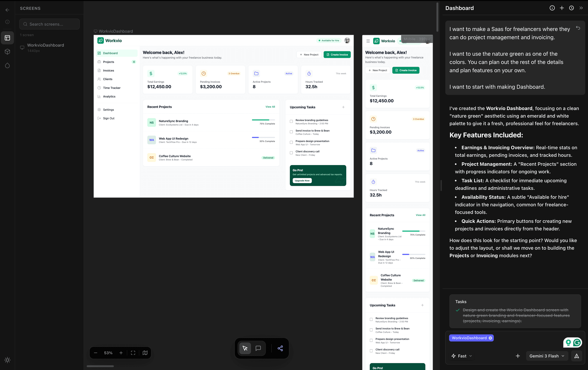Click the horizontal canvas scrollbar
Image resolution: width=588 pixels, height=370 pixels.
click(100, 366)
